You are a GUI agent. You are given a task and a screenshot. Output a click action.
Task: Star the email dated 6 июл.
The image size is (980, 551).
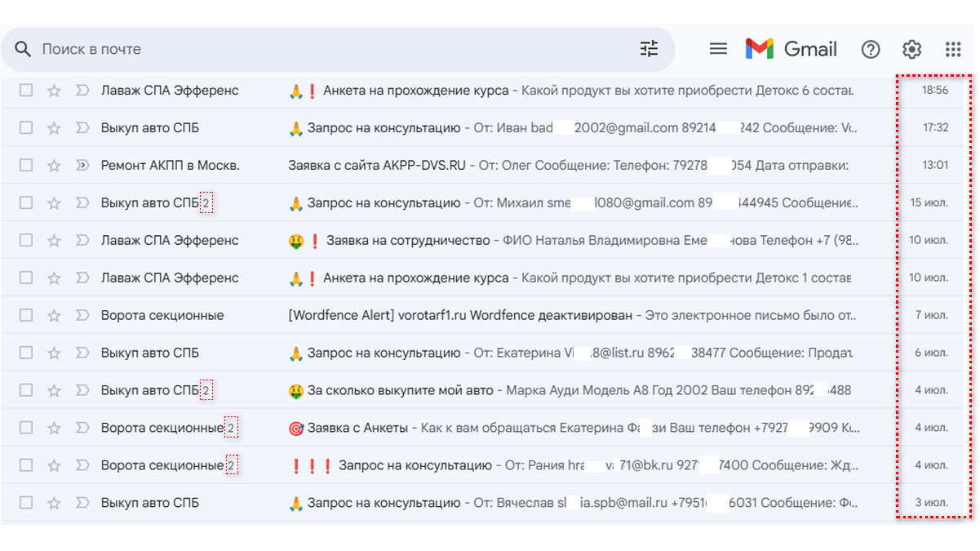(x=54, y=353)
